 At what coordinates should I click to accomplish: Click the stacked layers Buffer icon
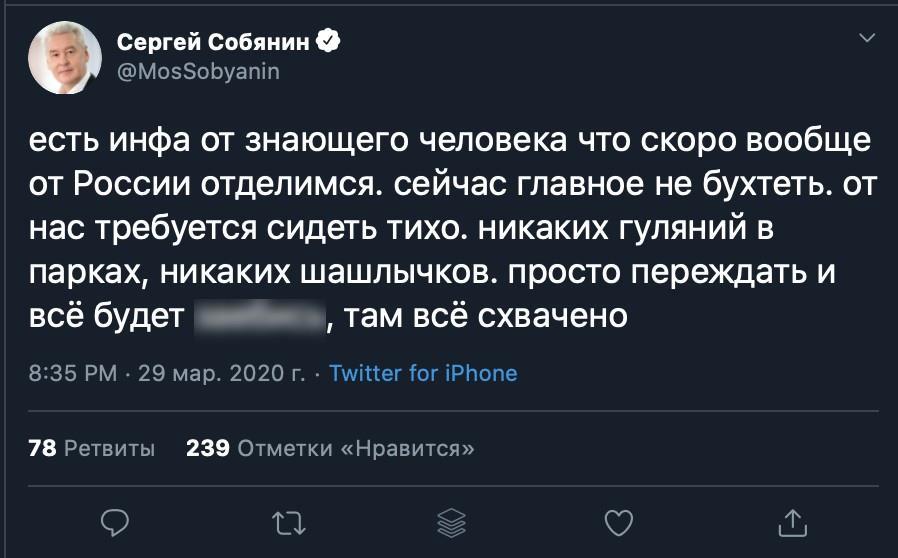453,521
